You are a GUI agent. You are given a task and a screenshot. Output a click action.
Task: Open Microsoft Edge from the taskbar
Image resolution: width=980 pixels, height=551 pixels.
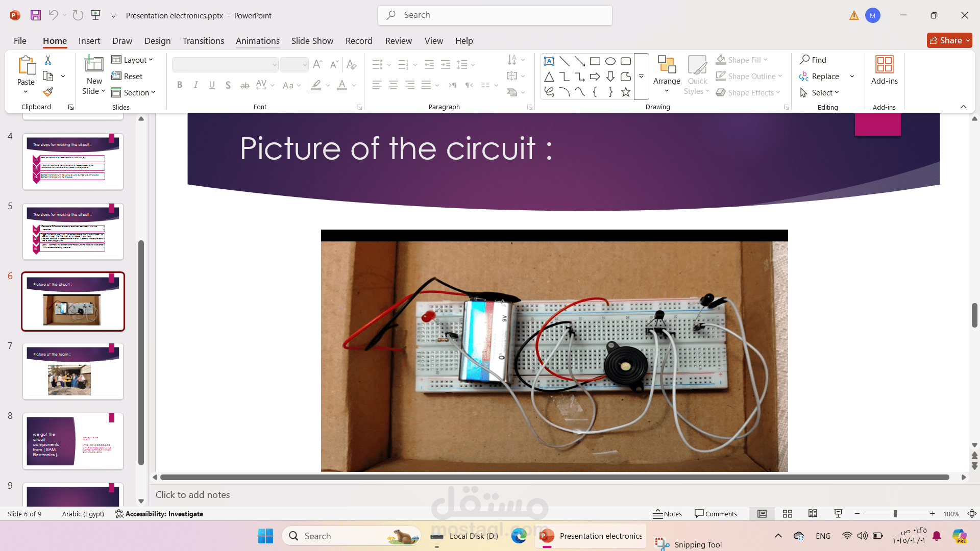click(x=519, y=536)
